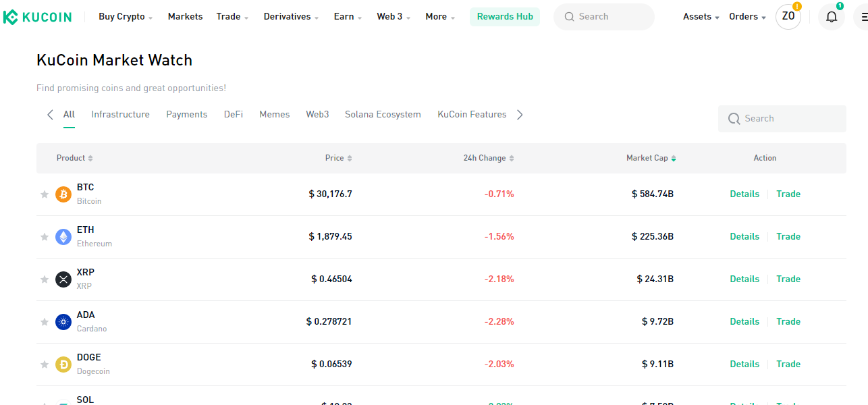Image resolution: width=868 pixels, height=405 pixels.
Task: Open the DeFi tab
Action: [234, 115]
